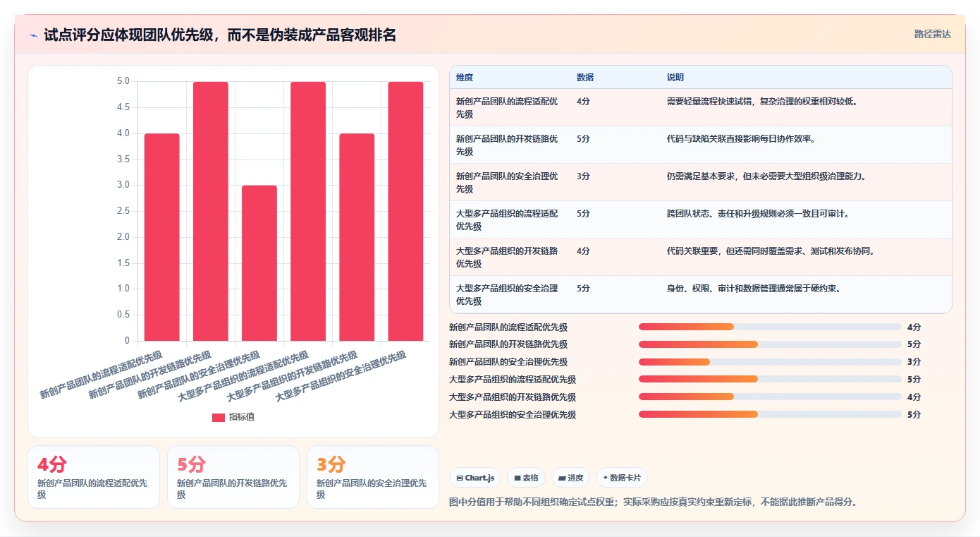Image resolution: width=980 pixels, height=537 pixels.
Task: Open the 3分 card for 新创产品团队的安全治理优先级
Action: click(373, 477)
